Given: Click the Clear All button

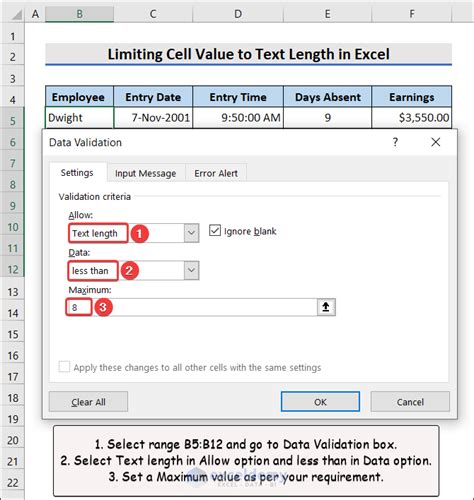Looking at the screenshot, I should [88, 402].
